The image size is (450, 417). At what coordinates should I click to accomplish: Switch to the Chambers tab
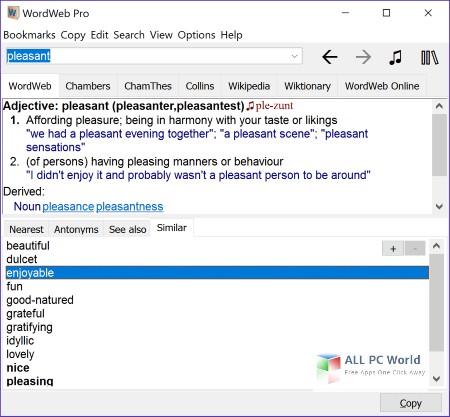coord(88,86)
